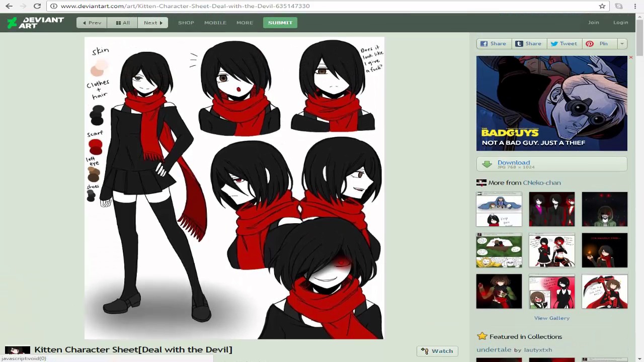The height and width of the screenshot is (362, 644).
Task: Click the skin color swatch in artwork
Action: point(99,68)
